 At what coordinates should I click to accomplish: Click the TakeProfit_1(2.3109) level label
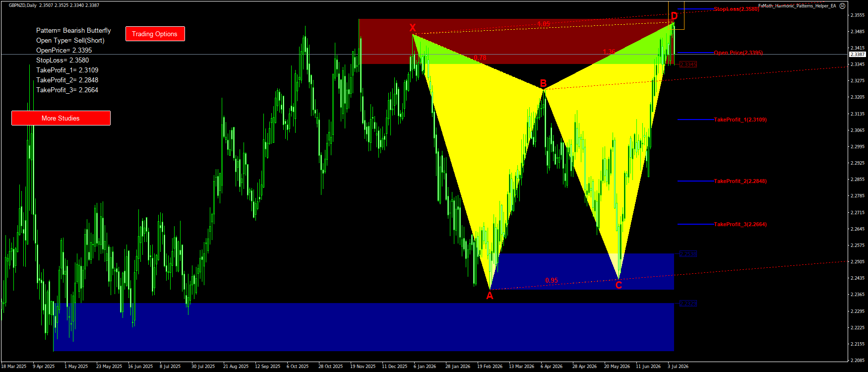click(740, 120)
